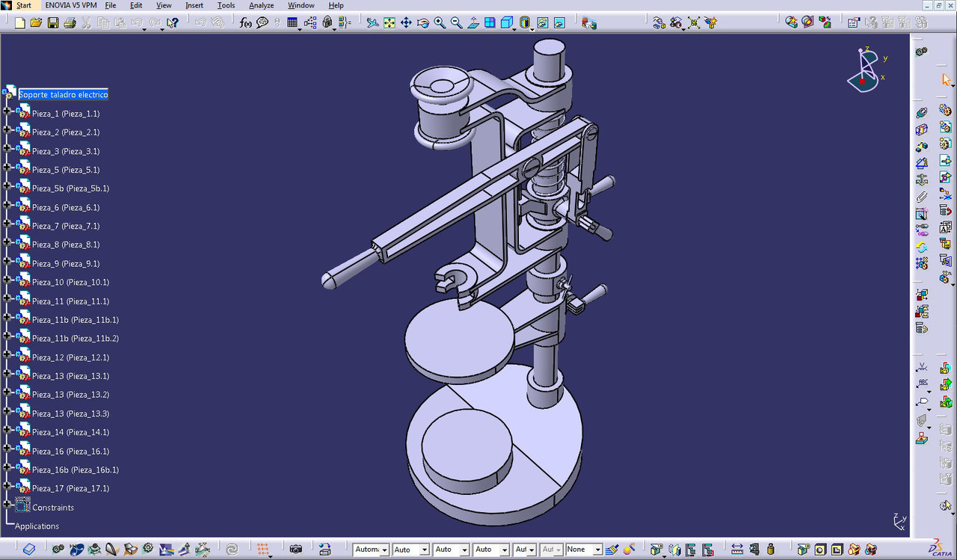This screenshot has height=560, width=957.
Task: Select root node Soporte taladro electrico
Action: 64,95
